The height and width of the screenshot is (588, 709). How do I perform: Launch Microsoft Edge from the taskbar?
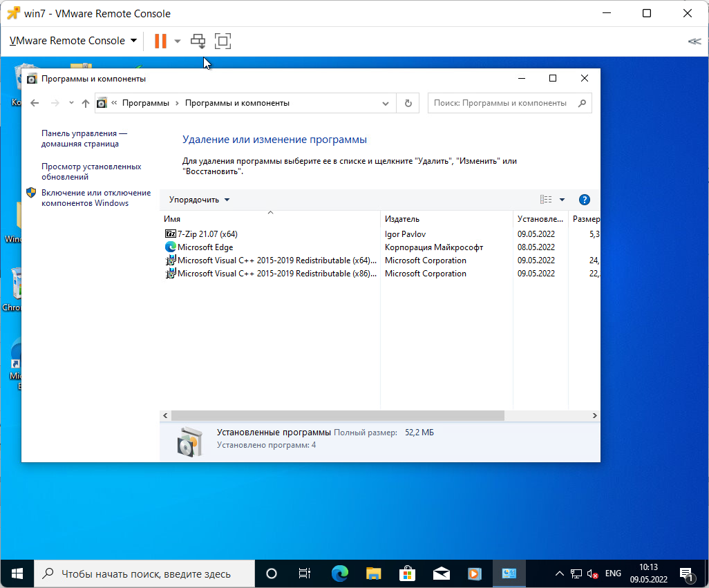pos(340,574)
